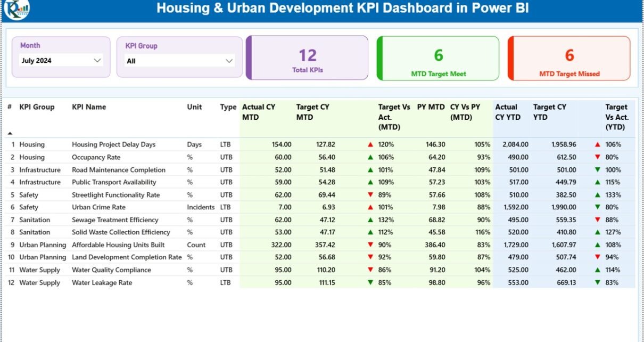Click the MTD Target Missed red card

[569, 58]
